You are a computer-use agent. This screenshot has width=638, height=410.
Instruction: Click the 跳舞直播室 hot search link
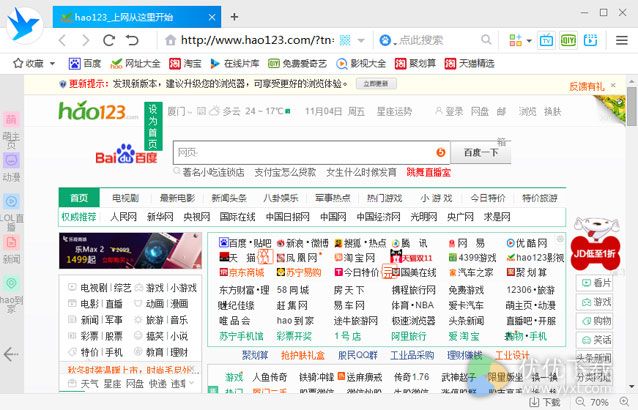[x=428, y=172]
